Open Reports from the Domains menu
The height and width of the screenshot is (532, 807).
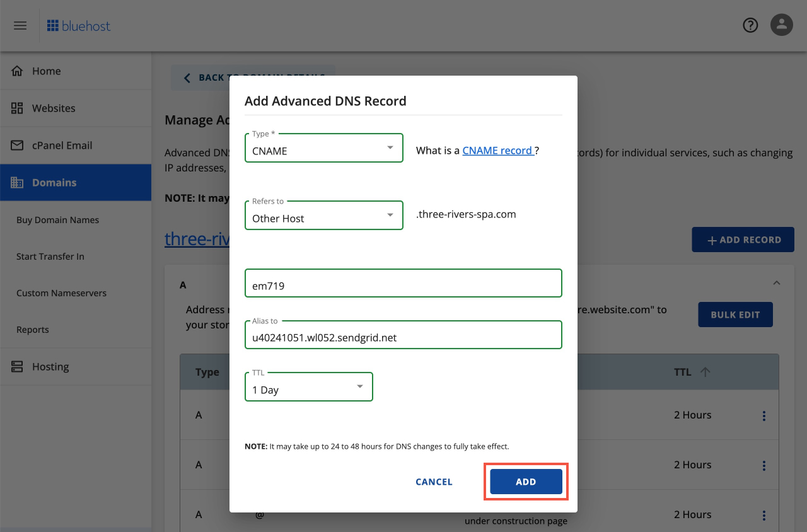coord(32,330)
